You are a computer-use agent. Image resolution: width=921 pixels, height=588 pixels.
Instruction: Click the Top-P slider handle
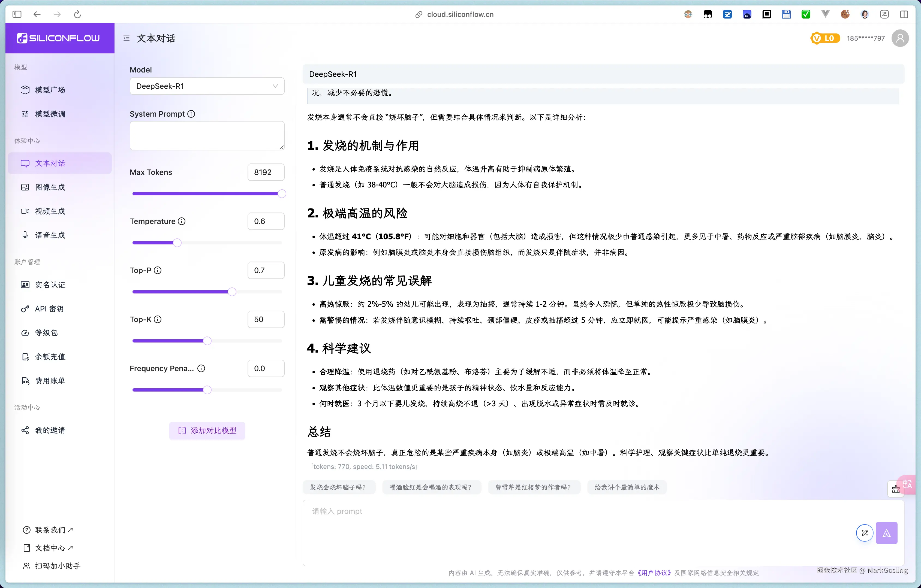(x=232, y=292)
